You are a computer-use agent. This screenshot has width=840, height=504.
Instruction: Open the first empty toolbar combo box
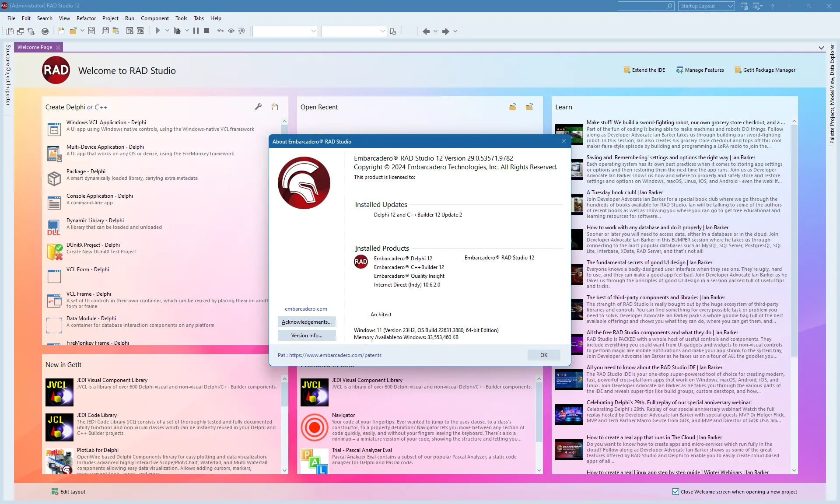pyautogui.click(x=285, y=31)
